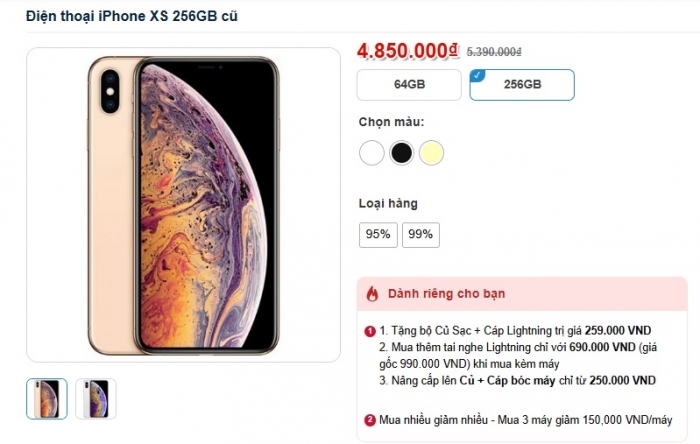Click the blue checkmark on the 256GB option
The image size is (700, 444).
[477, 74]
